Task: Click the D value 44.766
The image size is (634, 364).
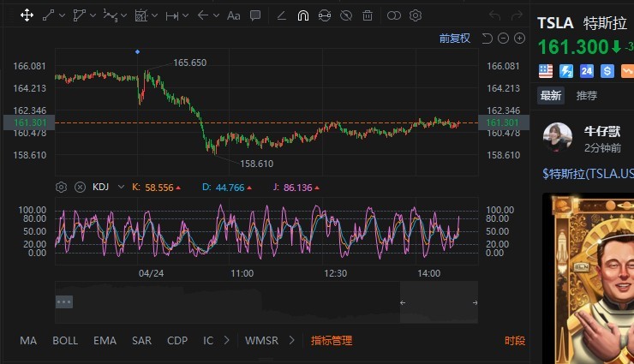Action: pos(230,188)
